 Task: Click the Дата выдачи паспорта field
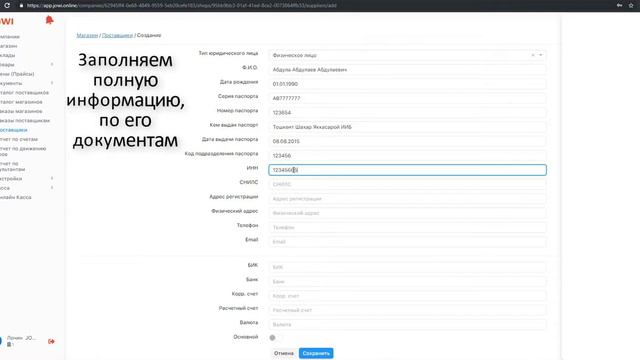(407, 141)
